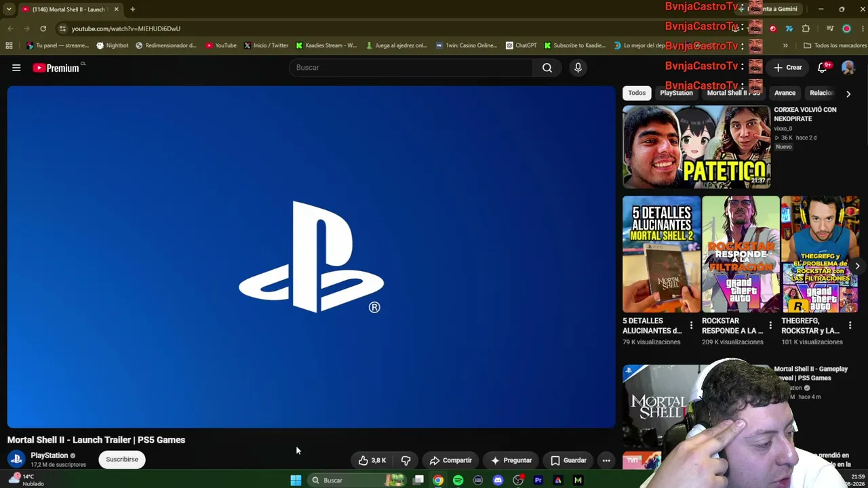Go to YouTube Premium home logo
This screenshot has height=488, width=868.
point(56,68)
